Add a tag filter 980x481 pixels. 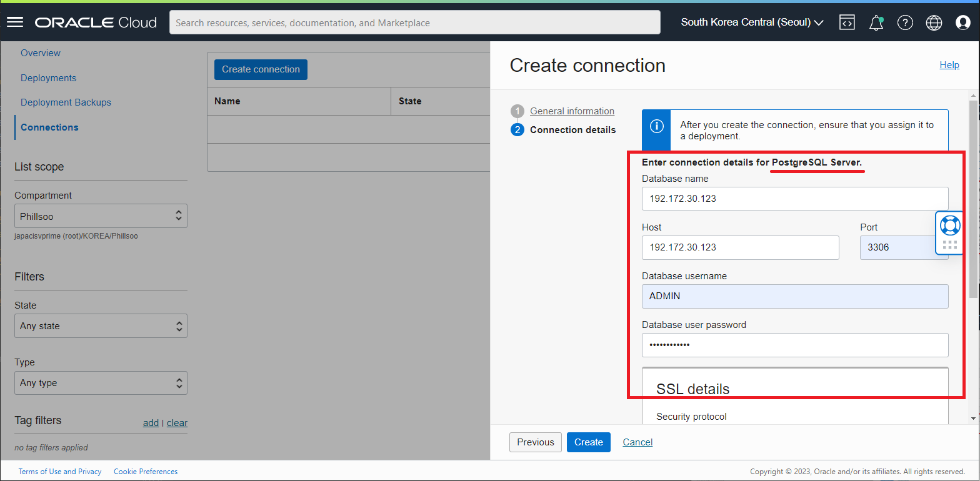click(151, 423)
